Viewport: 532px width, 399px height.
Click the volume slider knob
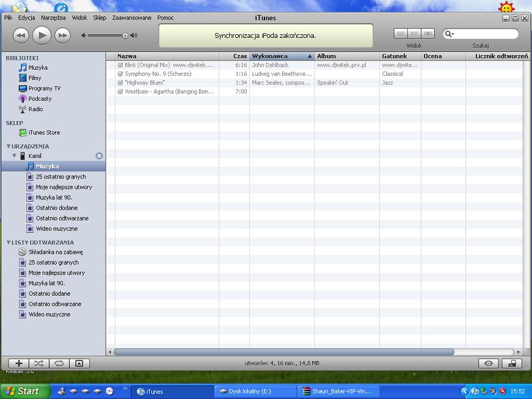pyautogui.click(x=125, y=35)
